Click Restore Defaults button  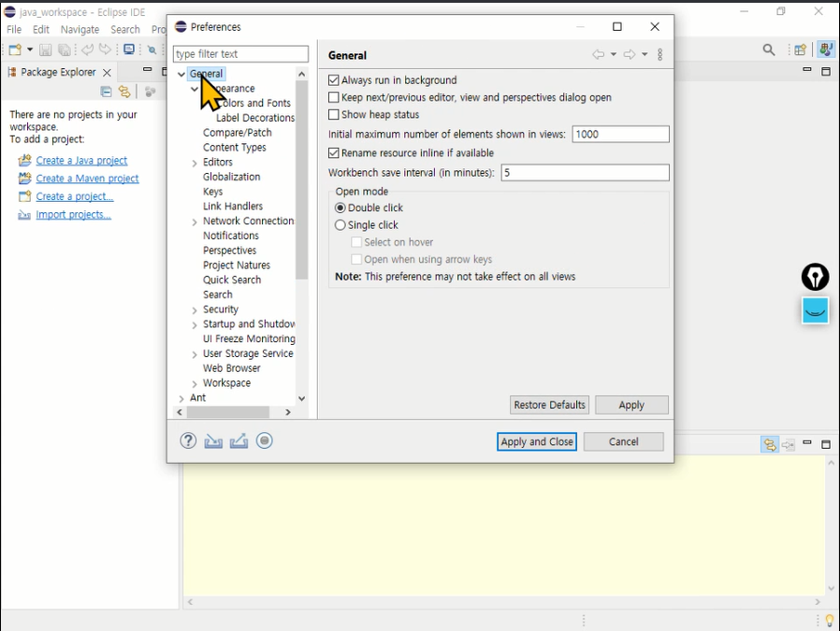(x=550, y=405)
